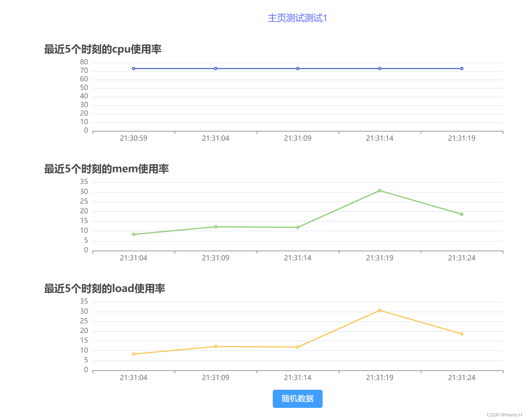This screenshot has height=420, width=527.
Task: Click the load使用率 chart heading
Action: pos(105,289)
